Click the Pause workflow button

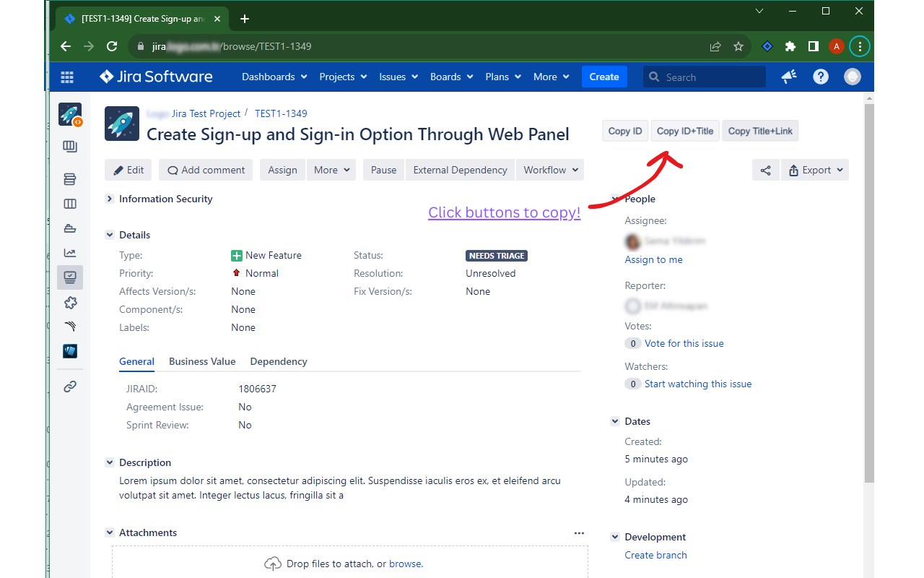tap(383, 170)
